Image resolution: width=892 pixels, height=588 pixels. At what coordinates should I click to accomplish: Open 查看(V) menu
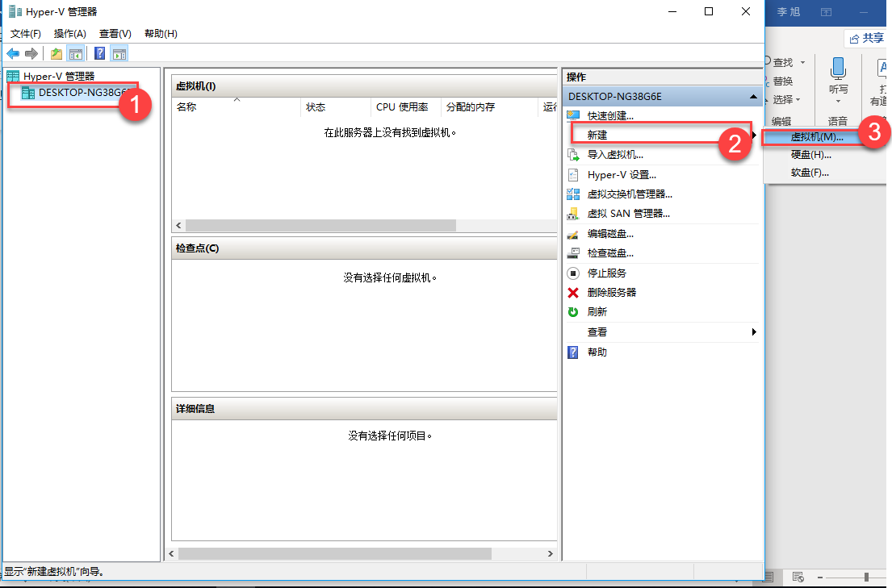coord(115,34)
